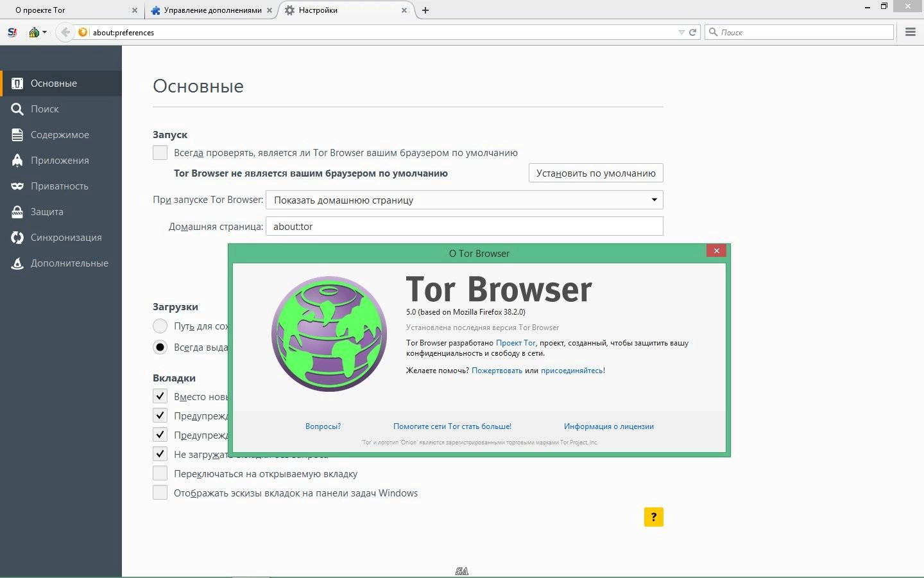
Task: Open 'Информация о лицензии' link
Action: click(609, 426)
